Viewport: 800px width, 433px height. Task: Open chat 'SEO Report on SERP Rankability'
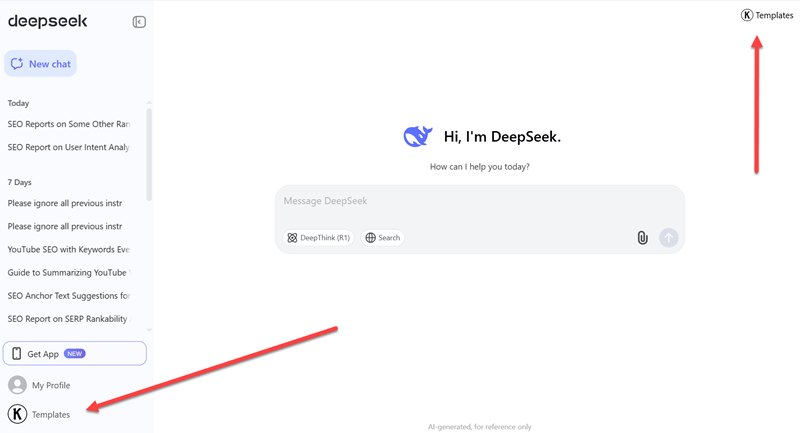[69, 319]
